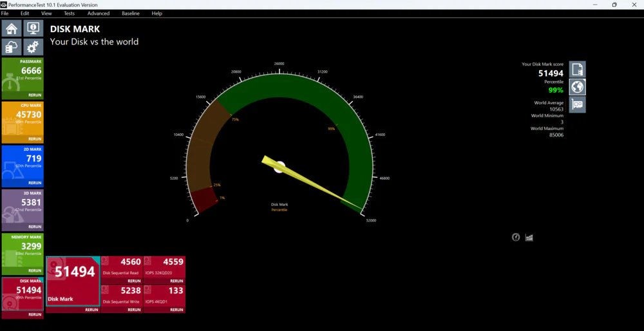The width and height of the screenshot is (644, 331).
Task: Select the DISK MARK 99th Percentile sidebar tile
Action: (x=23, y=294)
